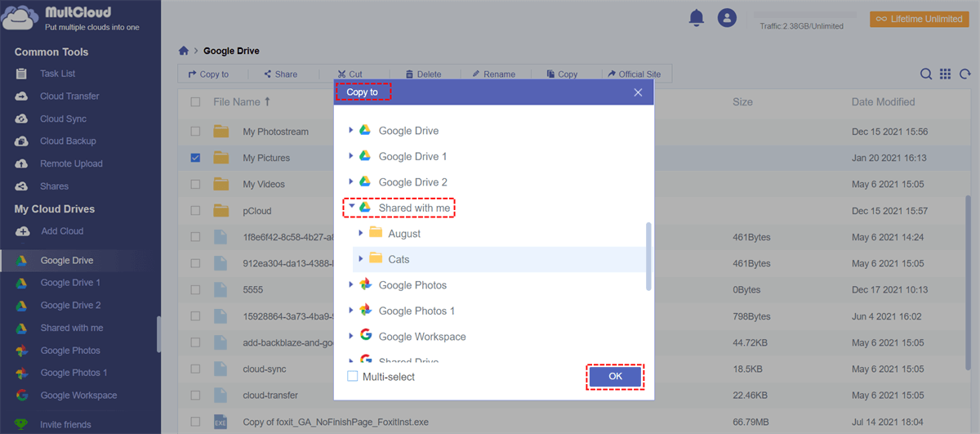980x434 pixels.
Task: Check the cloud-sync file checkbox
Action: [x=195, y=369]
